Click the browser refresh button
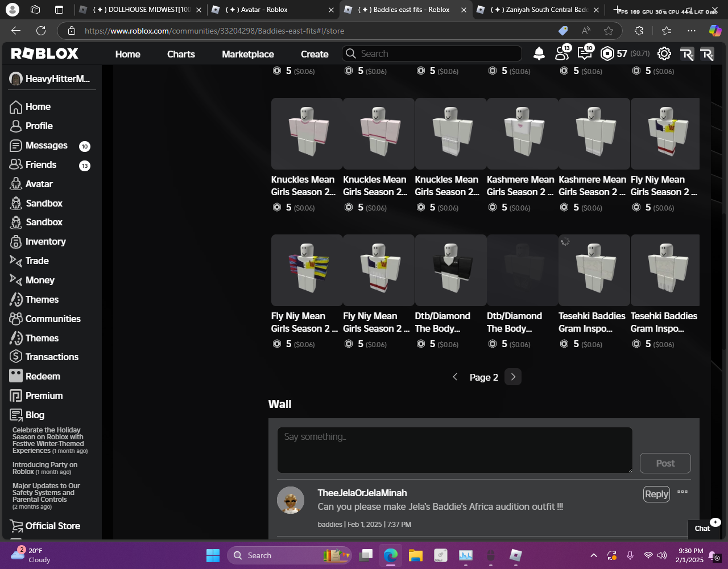The image size is (728, 569). click(x=41, y=31)
